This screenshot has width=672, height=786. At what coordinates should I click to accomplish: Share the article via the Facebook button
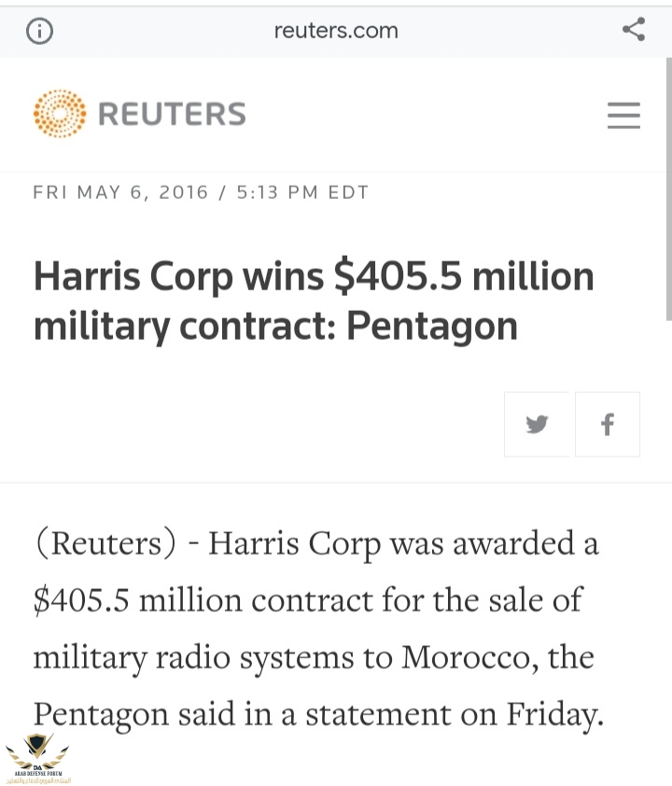[608, 425]
